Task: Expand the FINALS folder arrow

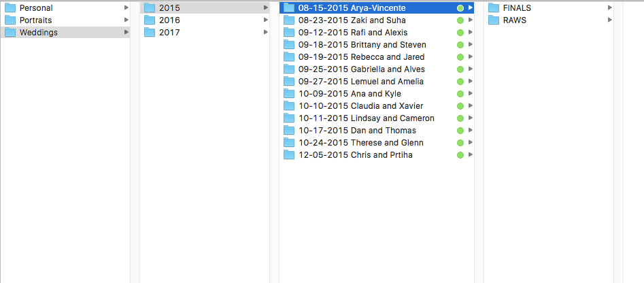Action: (x=610, y=7)
